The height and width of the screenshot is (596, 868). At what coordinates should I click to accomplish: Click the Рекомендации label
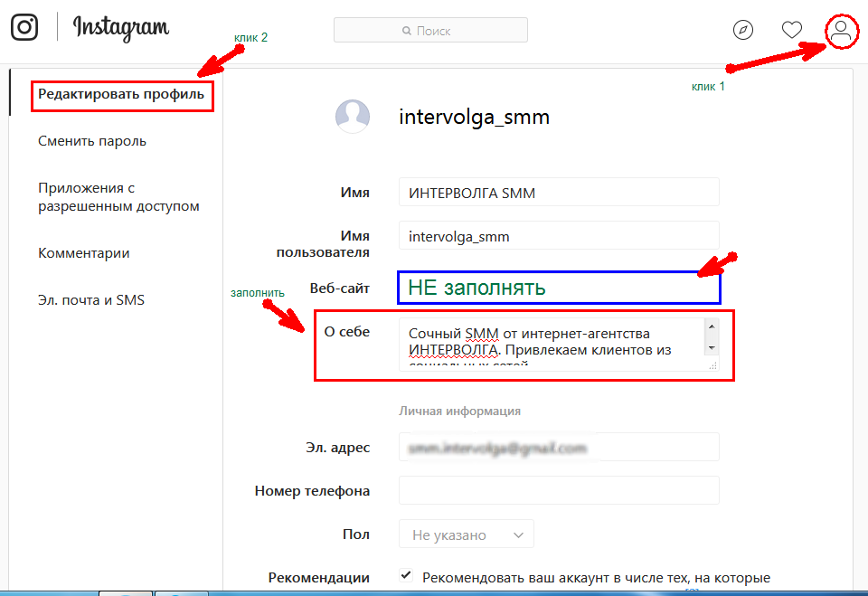[x=319, y=578]
